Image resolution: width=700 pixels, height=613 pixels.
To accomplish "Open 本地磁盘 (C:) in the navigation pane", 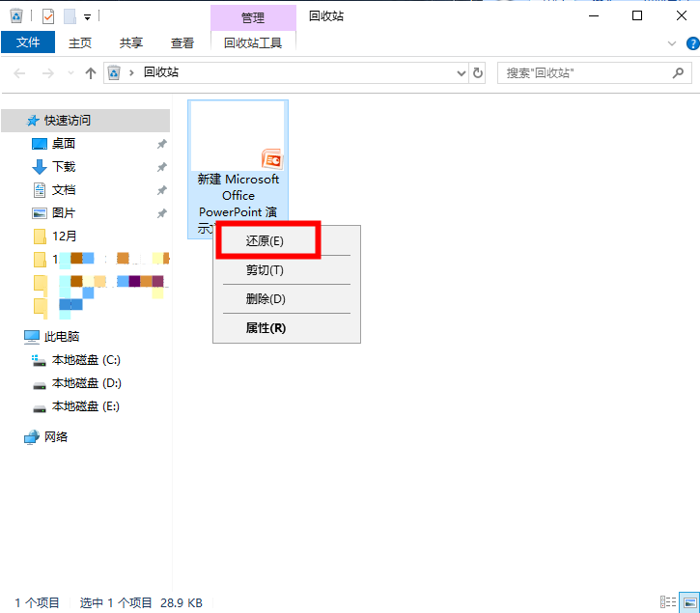I will point(86,360).
